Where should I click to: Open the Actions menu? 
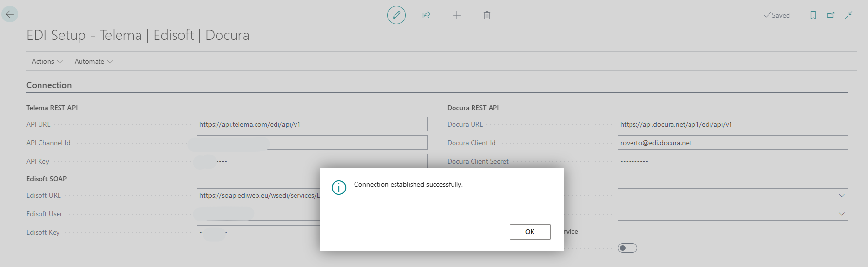[47, 61]
